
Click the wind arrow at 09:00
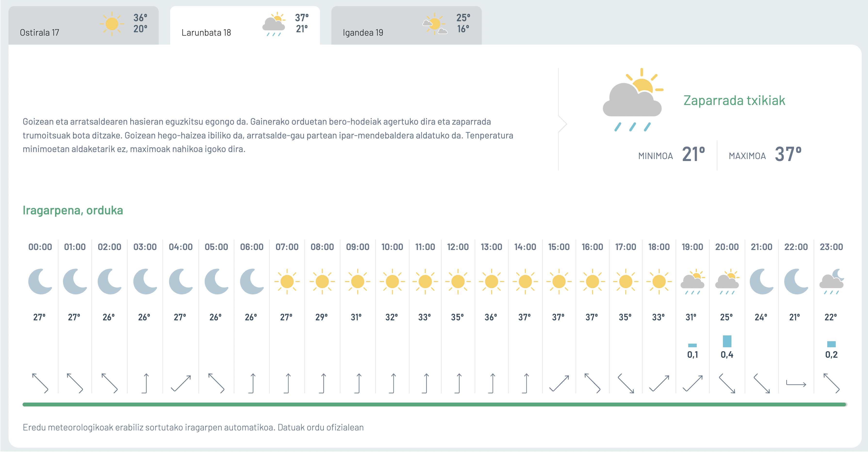(358, 383)
